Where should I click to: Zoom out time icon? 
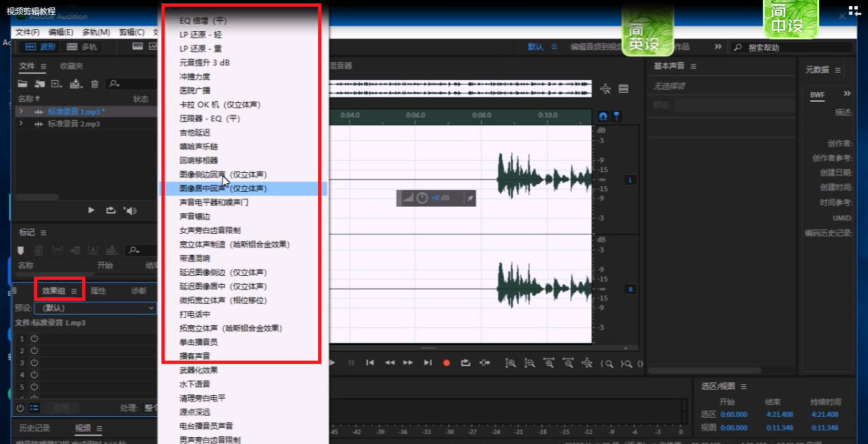(x=568, y=363)
